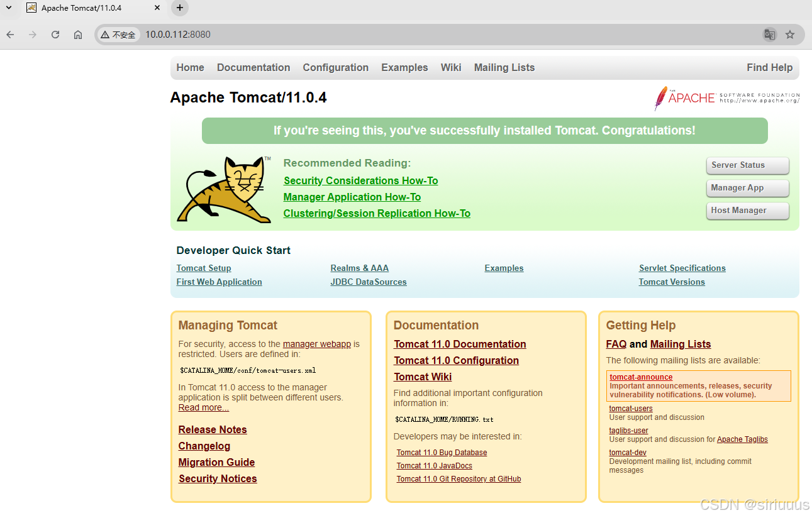Open the tab search dropdown arrow
Viewport: 812px width, 518px height.
[x=9, y=8]
